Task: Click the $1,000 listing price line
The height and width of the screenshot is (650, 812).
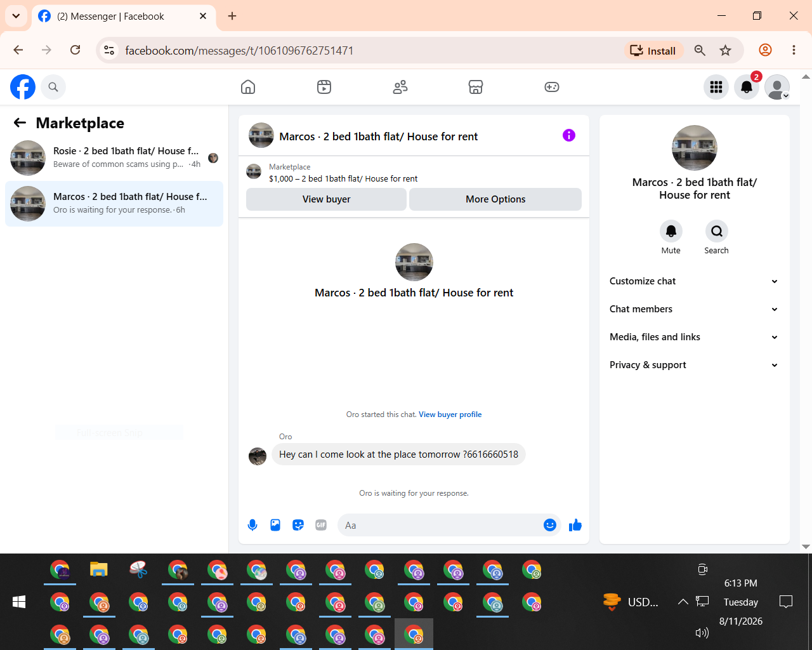Action: [x=343, y=179]
